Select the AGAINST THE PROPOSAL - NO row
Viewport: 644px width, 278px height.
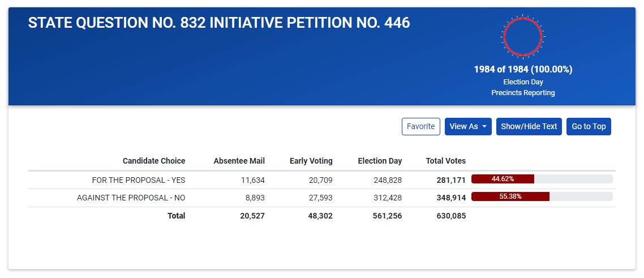322,198
